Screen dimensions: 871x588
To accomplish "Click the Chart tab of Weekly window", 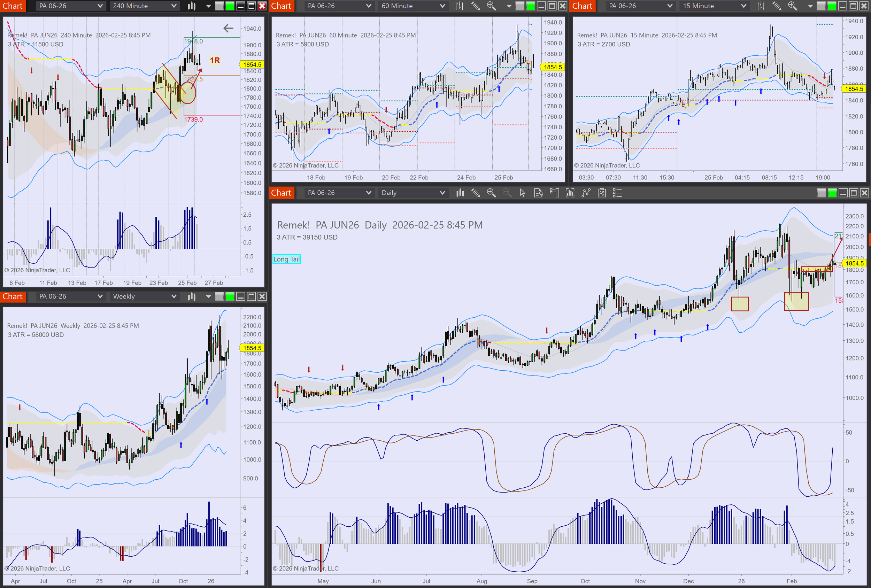I will [x=13, y=297].
